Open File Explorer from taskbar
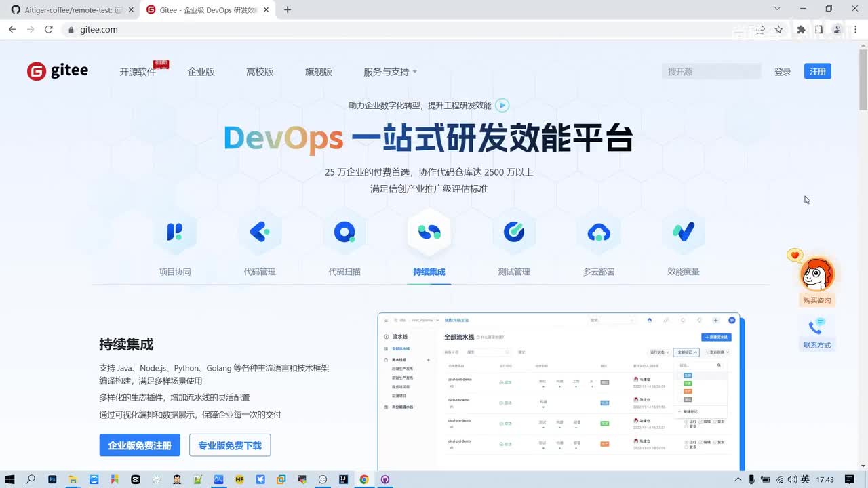 point(73,479)
